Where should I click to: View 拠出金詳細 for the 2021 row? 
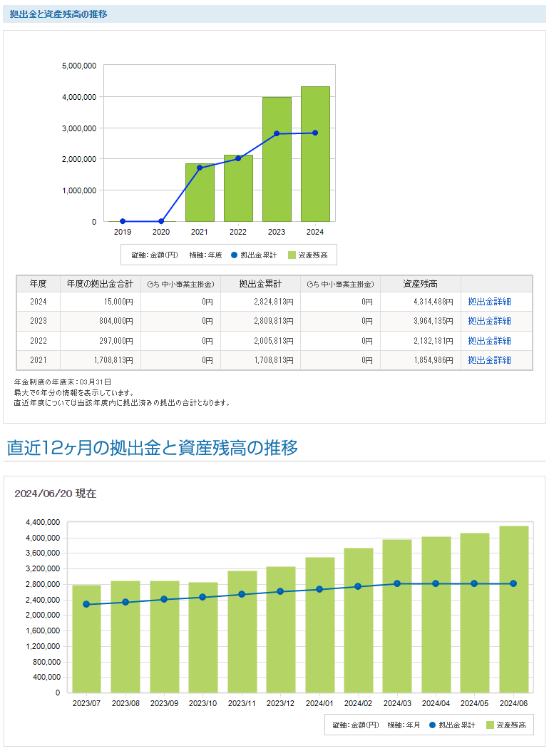[489, 360]
